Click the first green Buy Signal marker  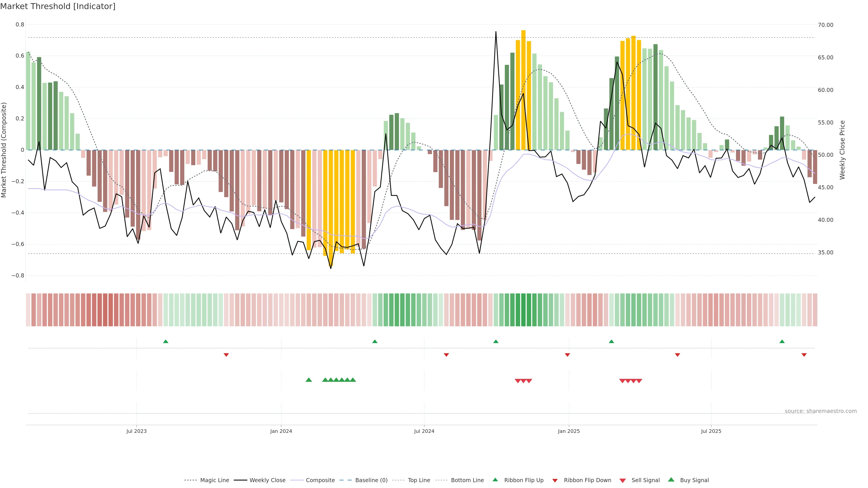point(309,380)
